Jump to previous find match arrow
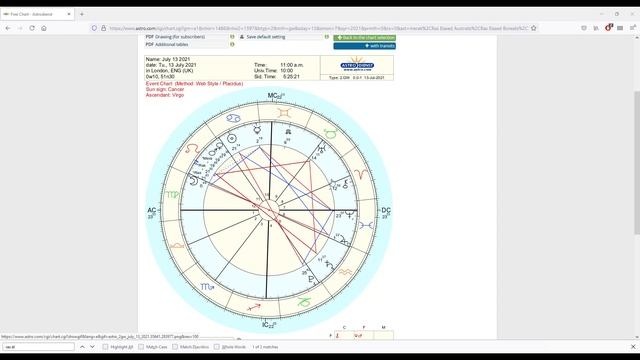The width and height of the screenshot is (640, 360). coord(82,347)
